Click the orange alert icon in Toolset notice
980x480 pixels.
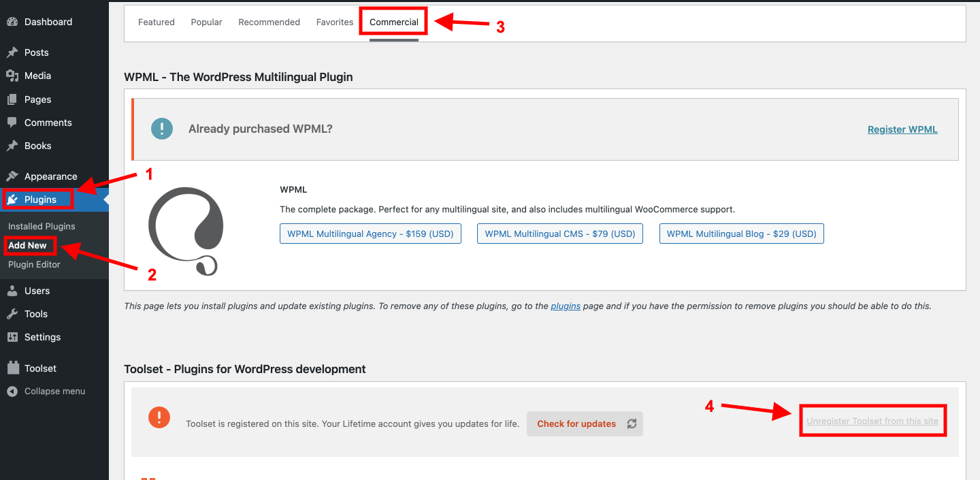click(x=159, y=417)
